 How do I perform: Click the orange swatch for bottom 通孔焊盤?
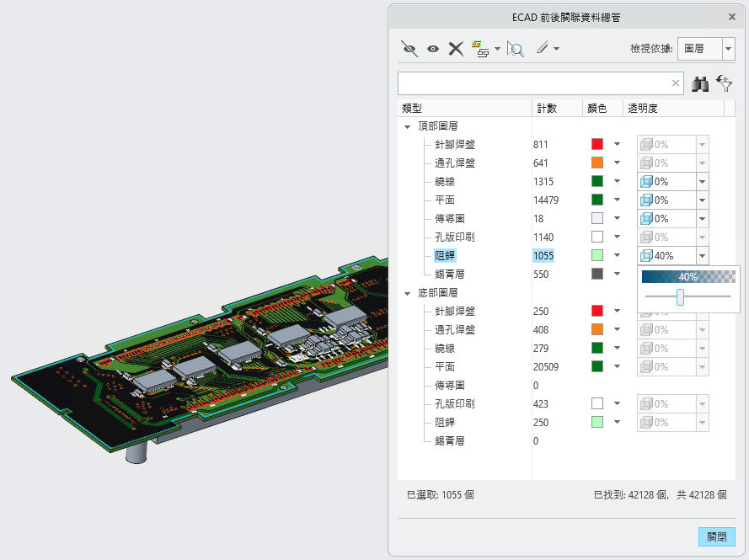(x=597, y=329)
